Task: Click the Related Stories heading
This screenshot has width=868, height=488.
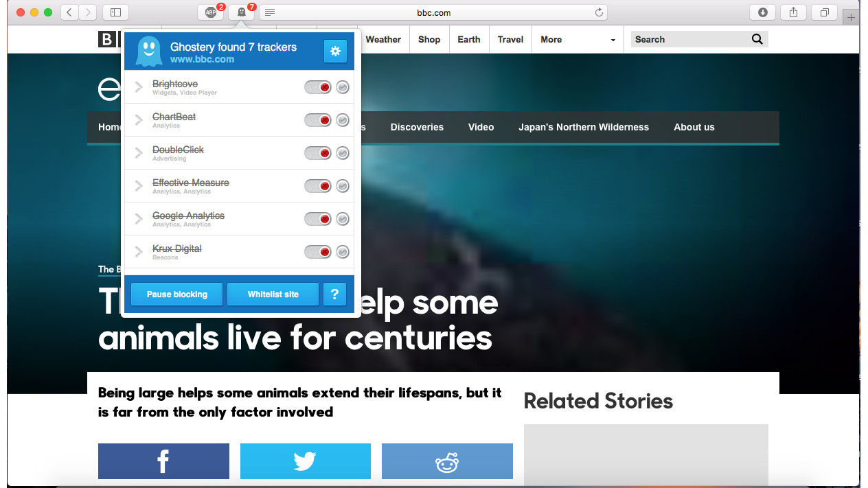Action: (x=598, y=401)
